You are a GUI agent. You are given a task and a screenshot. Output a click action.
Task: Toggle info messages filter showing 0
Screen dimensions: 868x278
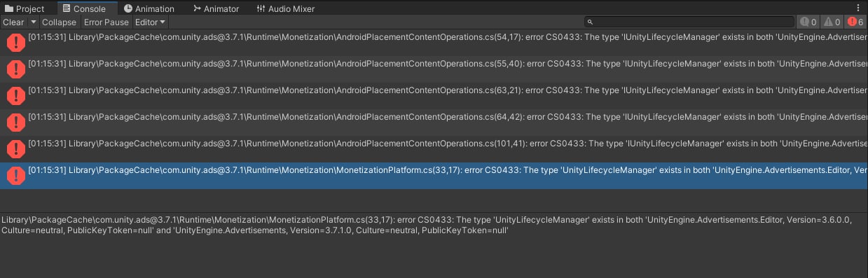coord(808,22)
